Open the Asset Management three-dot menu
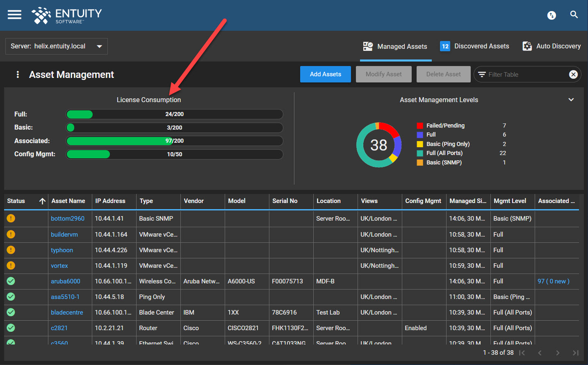The image size is (588, 365). click(x=18, y=74)
